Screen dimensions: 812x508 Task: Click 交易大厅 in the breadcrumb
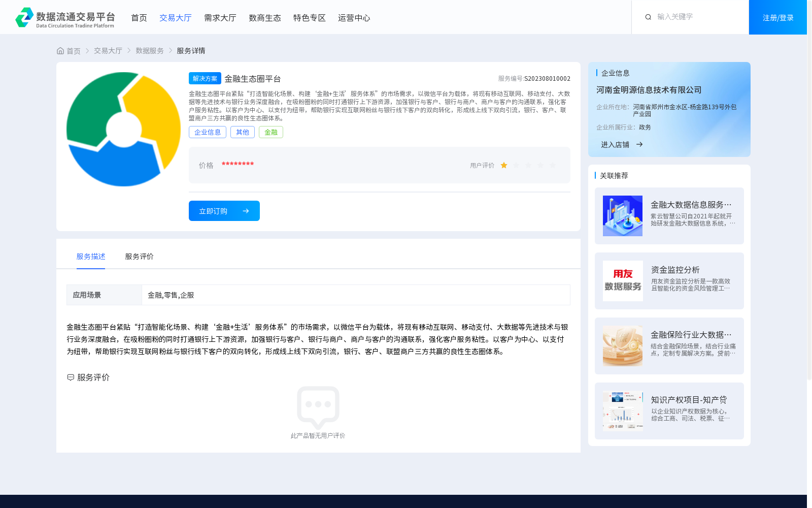(x=108, y=51)
